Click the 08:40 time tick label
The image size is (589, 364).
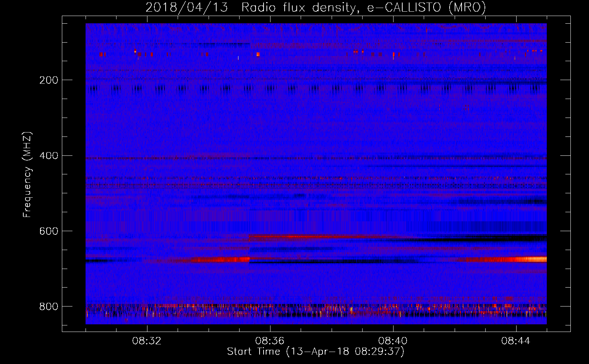tap(393, 341)
